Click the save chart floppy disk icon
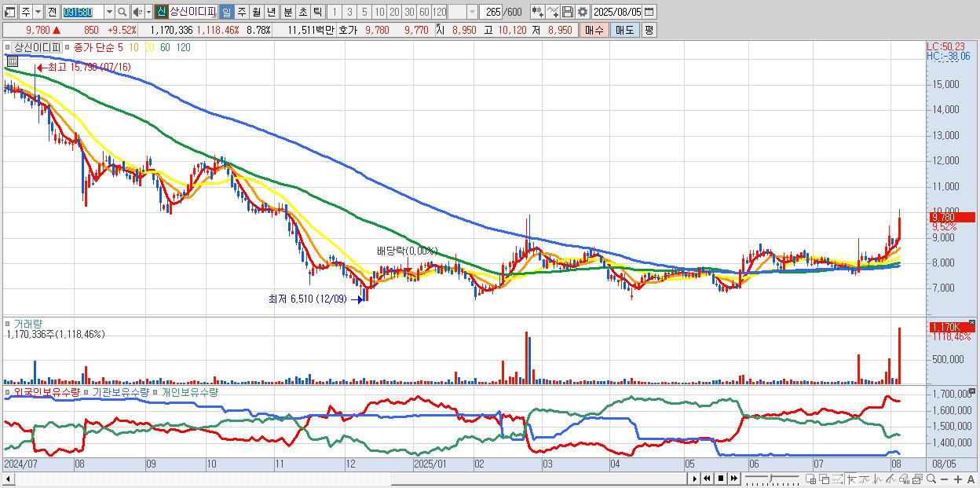Viewport: 980px width, 488px height. click(568, 12)
